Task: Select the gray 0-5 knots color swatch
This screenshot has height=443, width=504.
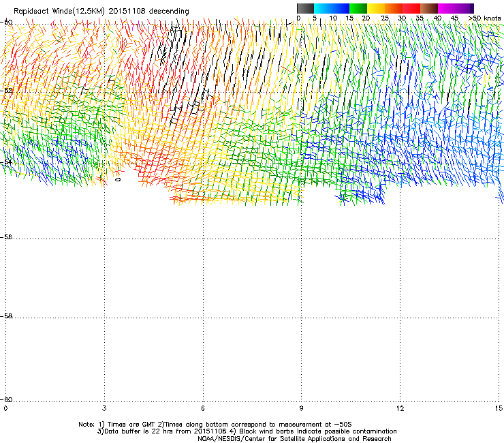Action: click(x=305, y=8)
